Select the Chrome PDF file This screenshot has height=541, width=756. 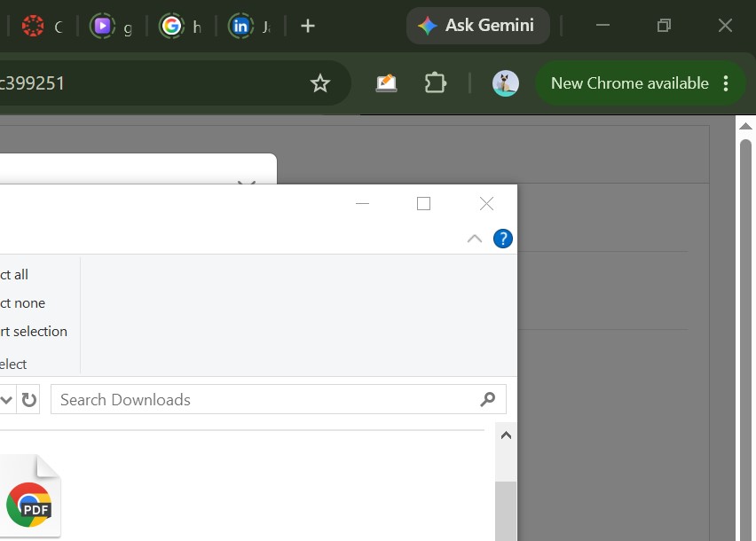point(30,498)
